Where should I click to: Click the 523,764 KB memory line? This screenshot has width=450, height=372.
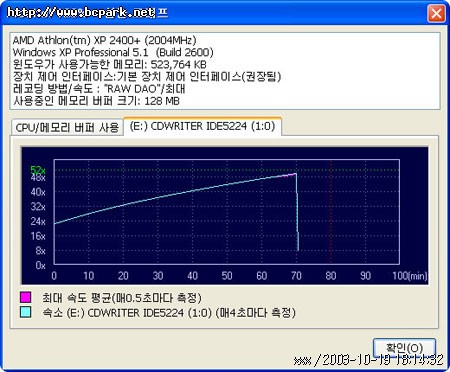tap(110, 64)
